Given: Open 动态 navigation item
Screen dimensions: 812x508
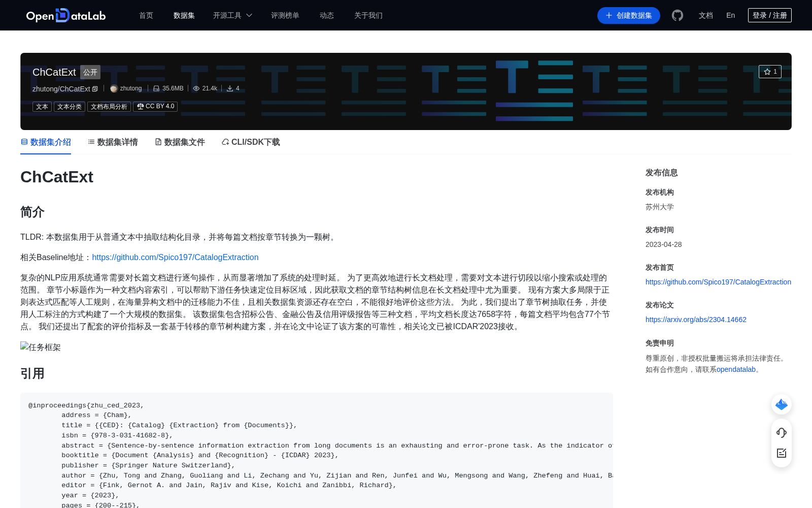Looking at the screenshot, I should [327, 15].
